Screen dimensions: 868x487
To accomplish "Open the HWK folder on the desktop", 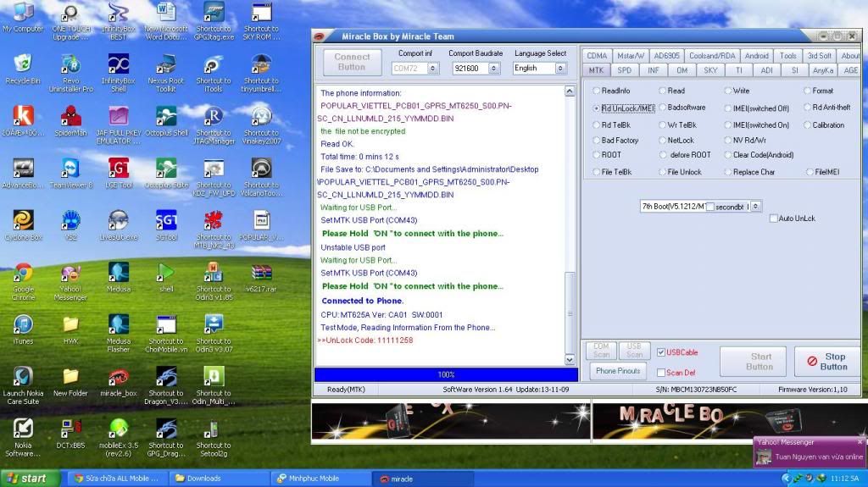I will pos(71,329).
